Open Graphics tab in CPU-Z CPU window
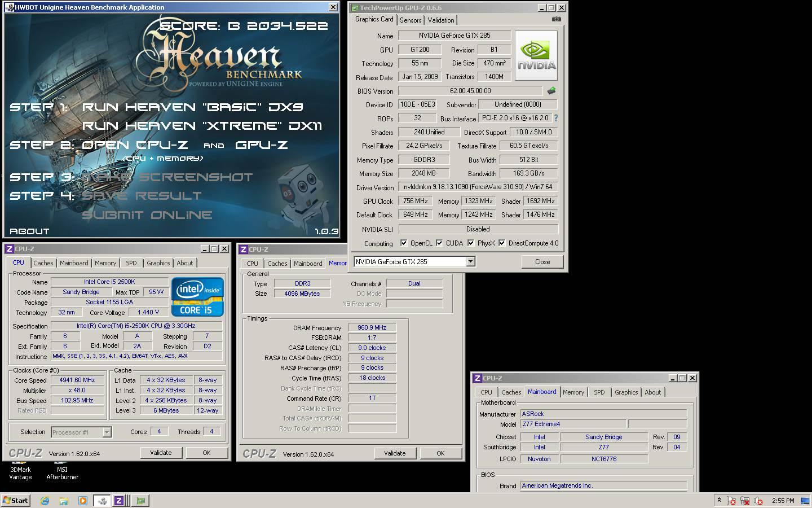The width and height of the screenshot is (812, 508). pyautogui.click(x=158, y=263)
